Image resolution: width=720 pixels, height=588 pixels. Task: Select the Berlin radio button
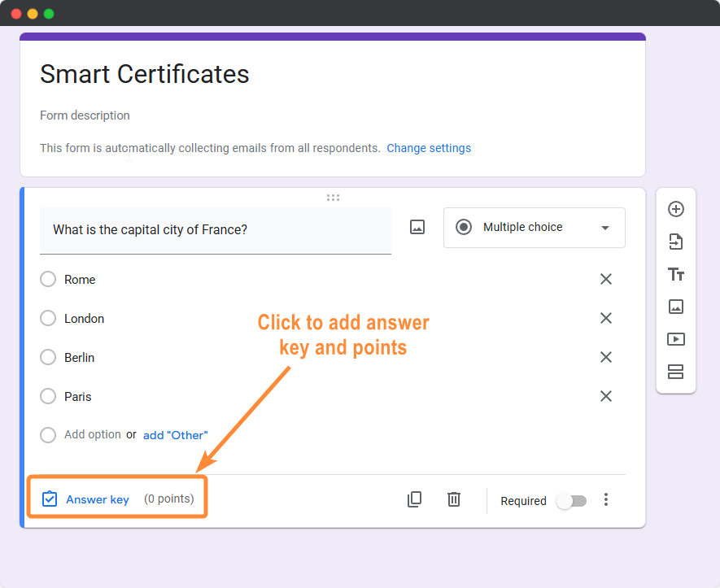[x=47, y=357]
